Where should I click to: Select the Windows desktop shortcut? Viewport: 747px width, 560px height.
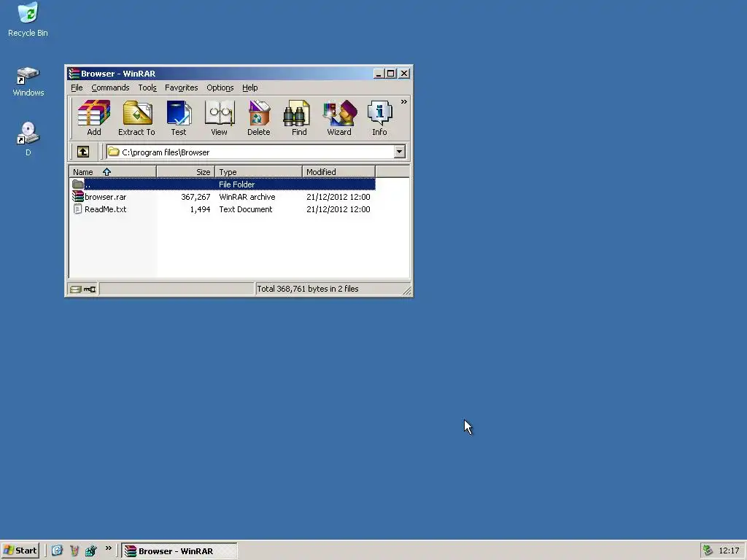[x=28, y=82]
